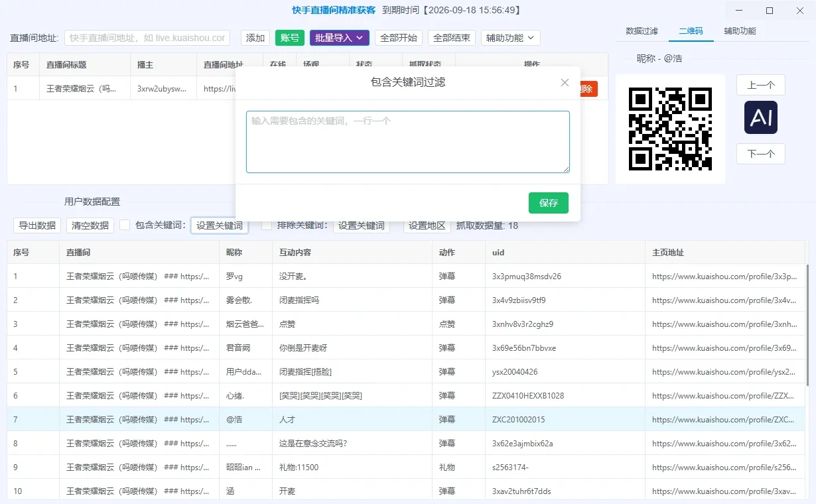Click the AI assistant icon
The image size is (816, 504).
(x=760, y=117)
